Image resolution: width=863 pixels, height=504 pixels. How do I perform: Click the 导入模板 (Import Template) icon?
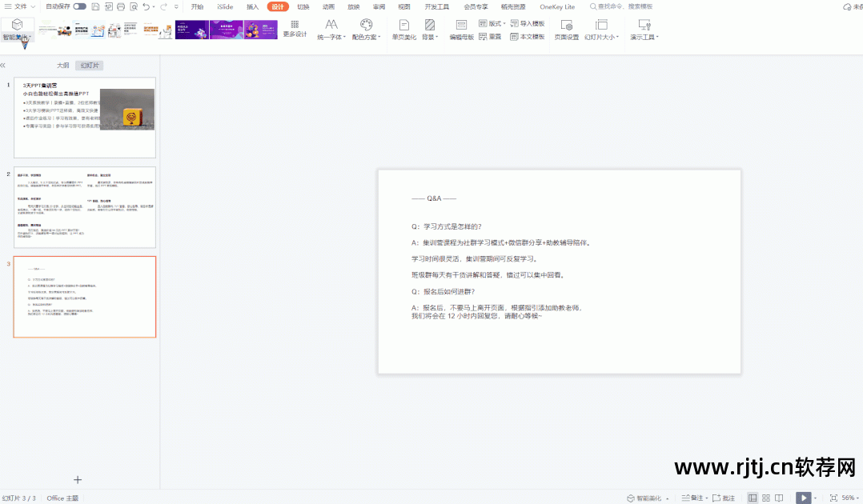pos(528,22)
